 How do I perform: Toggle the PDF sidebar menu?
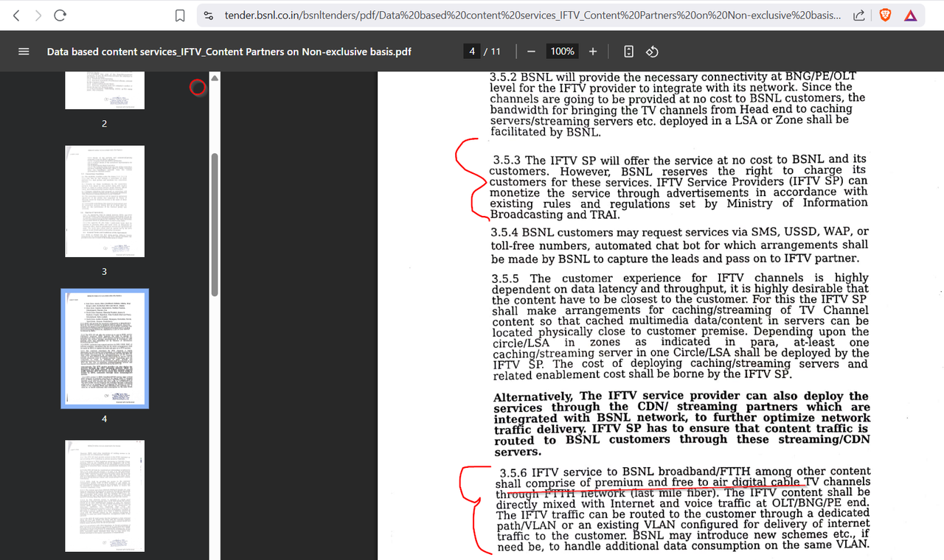[x=24, y=52]
